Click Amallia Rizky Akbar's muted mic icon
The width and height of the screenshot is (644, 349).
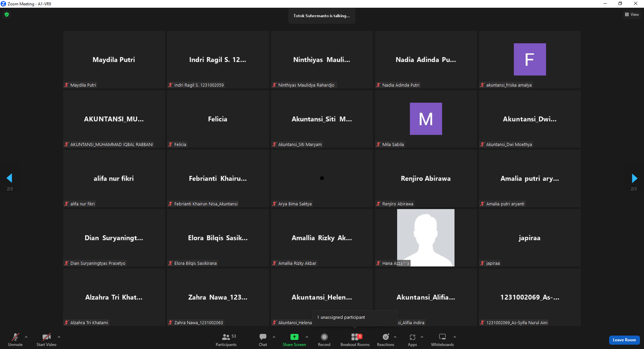(274, 263)
